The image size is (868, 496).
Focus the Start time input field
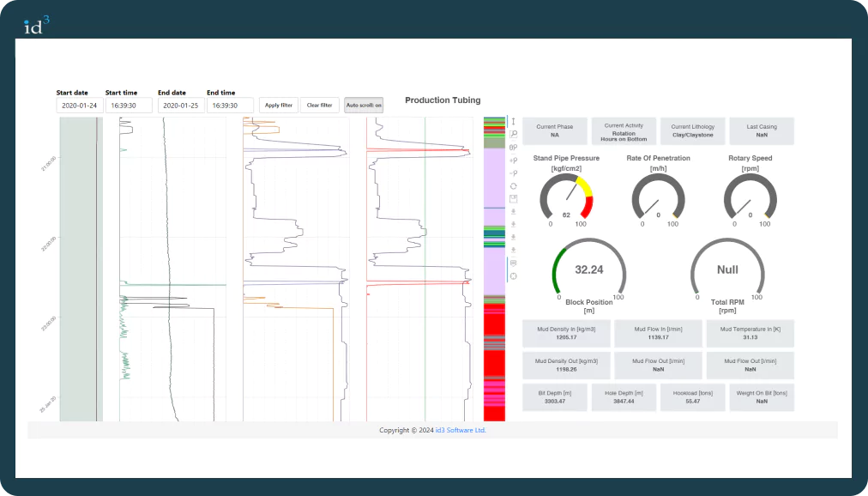pos(129,106)
